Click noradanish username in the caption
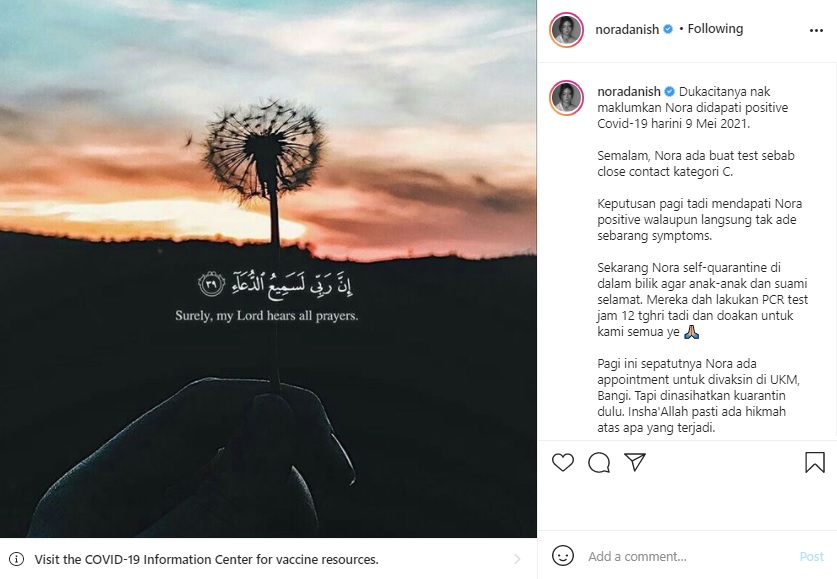Image resolution: width=837 pixels, height=579 pixels. coord(628,92)
